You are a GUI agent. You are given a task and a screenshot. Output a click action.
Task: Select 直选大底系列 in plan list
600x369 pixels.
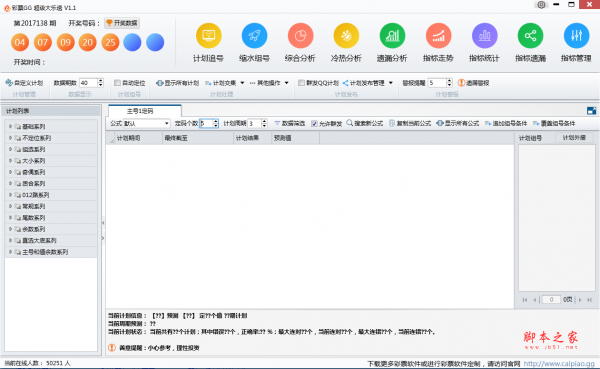pyautogui.click(x=51, y=241)
